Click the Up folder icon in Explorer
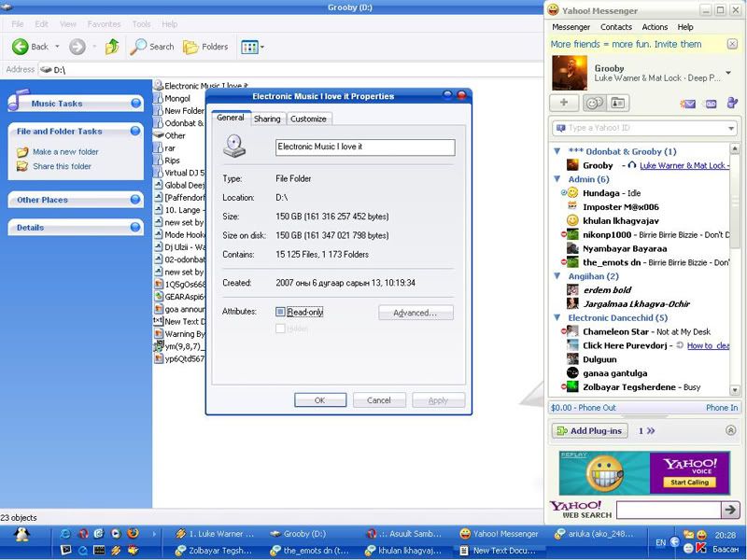 (112, 46)
